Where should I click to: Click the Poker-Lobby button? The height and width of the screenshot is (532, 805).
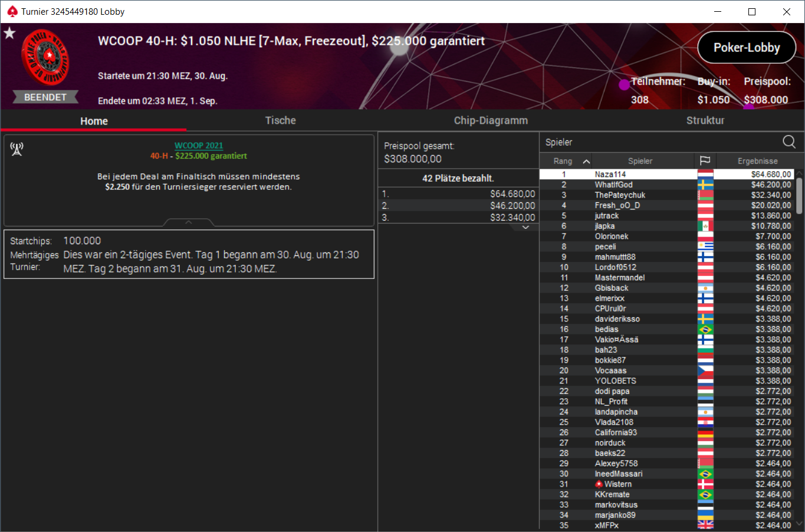point(747,48)
